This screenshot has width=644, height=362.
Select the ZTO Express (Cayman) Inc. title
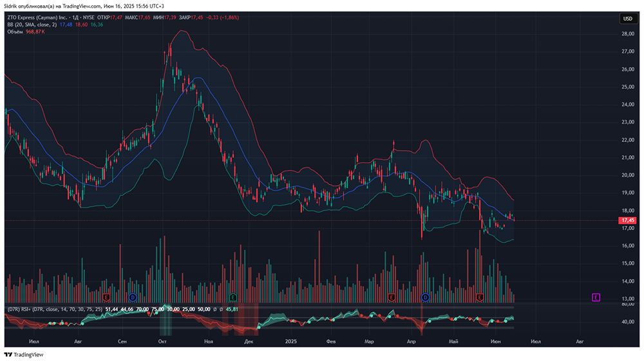click(37, 17)
